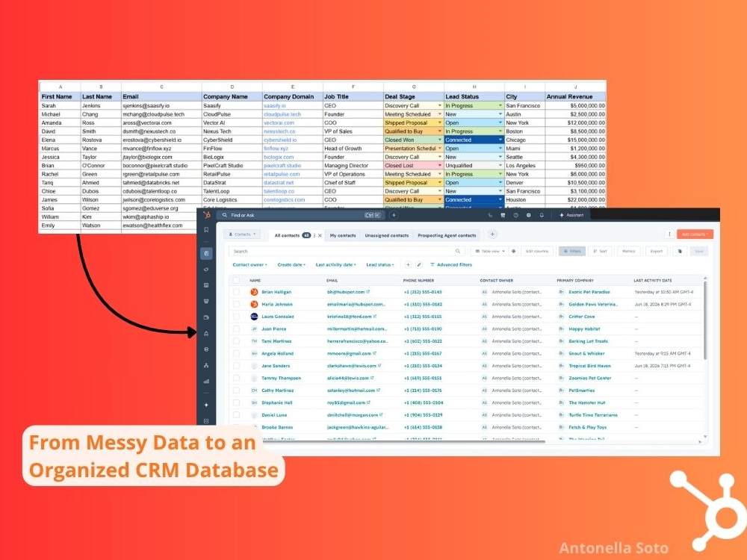The image size is (747, 560).
Task: Open the reporting bar-chart icon in sidebar
Action: pos(206,381)
